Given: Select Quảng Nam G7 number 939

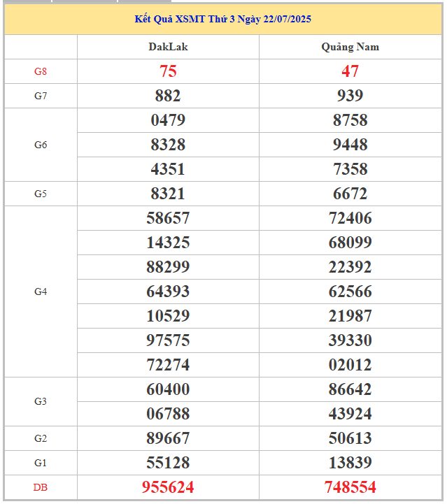Looking at the screenshot, I should click(350, 96).
